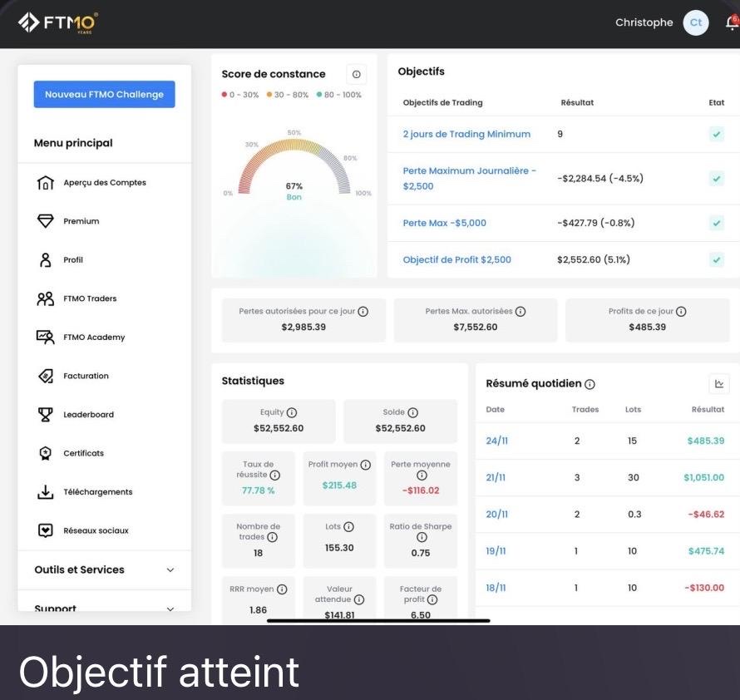The height and width of the screenshot is (700, 740).
Task: Open 2 jours de Trading Minimum link
Action: click(466, 134)
